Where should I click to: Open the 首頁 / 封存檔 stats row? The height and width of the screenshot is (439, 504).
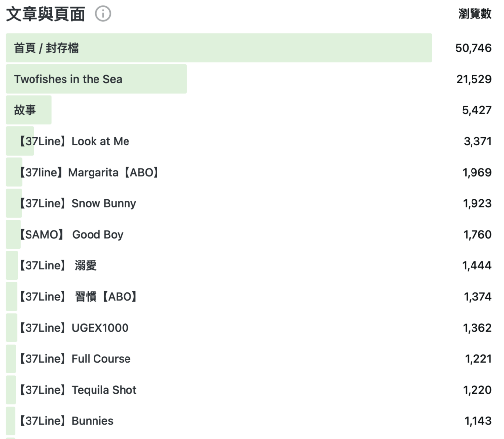249,48
